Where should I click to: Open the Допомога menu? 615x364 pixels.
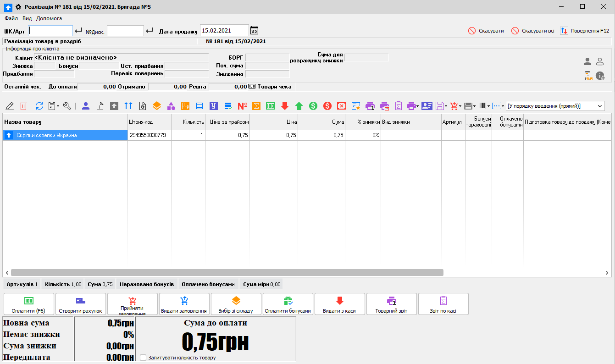(x=49, y=18)
